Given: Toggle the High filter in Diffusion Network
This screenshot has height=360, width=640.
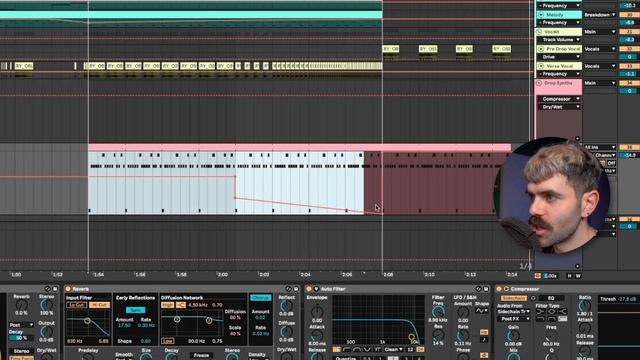Looking at the screenshot, I should 167,305.
